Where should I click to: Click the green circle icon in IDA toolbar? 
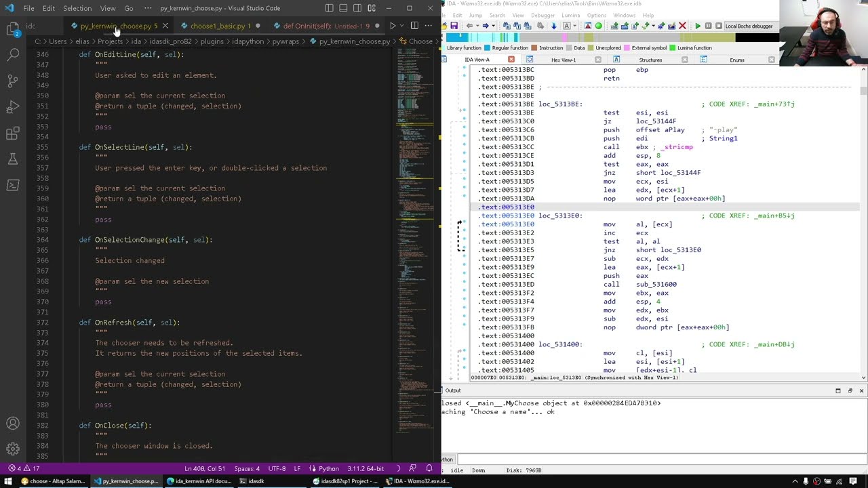point(599,26)
